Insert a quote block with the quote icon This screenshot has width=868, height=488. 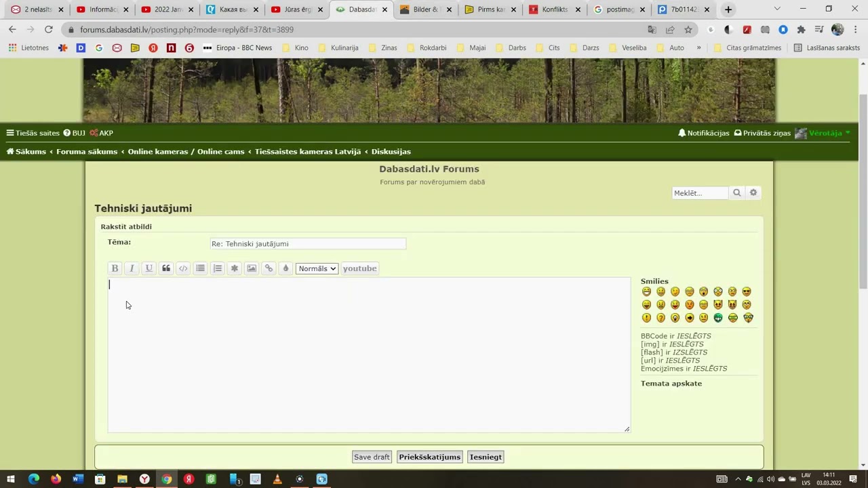166,268
